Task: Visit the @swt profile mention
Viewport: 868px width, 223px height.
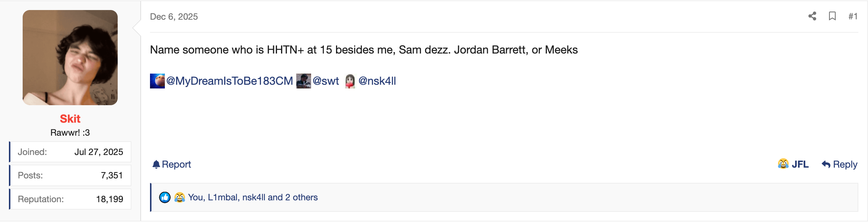Action: tap(326, 81)
